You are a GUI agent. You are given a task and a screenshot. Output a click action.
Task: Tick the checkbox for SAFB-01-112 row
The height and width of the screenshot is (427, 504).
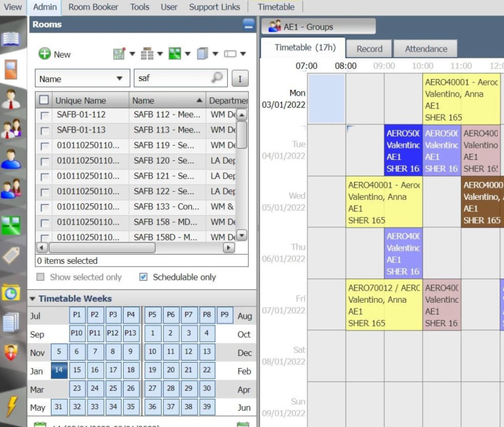44,115
